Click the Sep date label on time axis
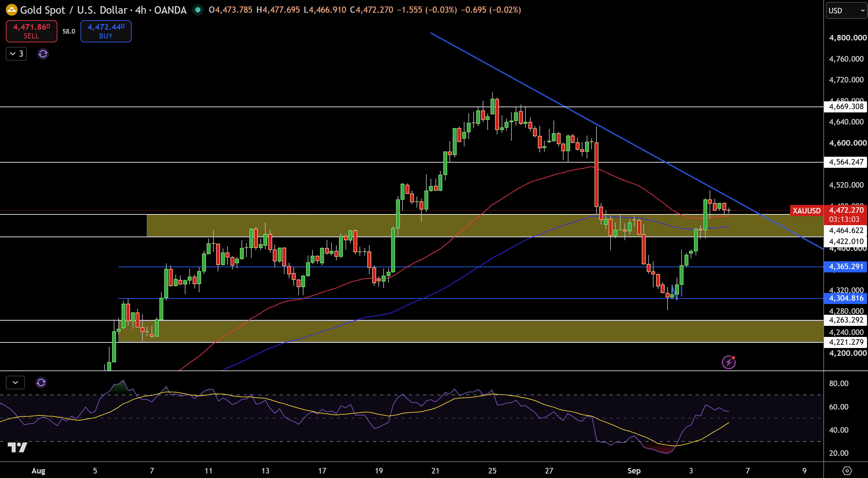This screenshot has width=868, height=478. tap(634, 471)
